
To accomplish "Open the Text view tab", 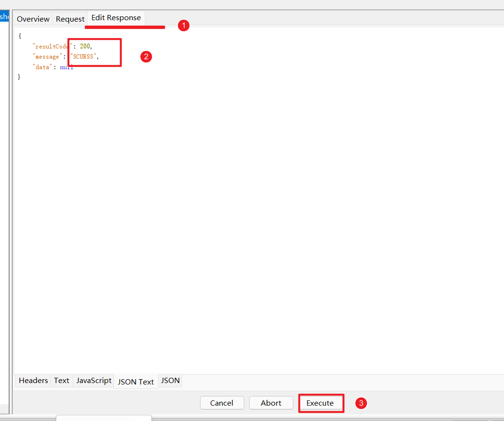I will pyautogui.click(x=62, y=381).
